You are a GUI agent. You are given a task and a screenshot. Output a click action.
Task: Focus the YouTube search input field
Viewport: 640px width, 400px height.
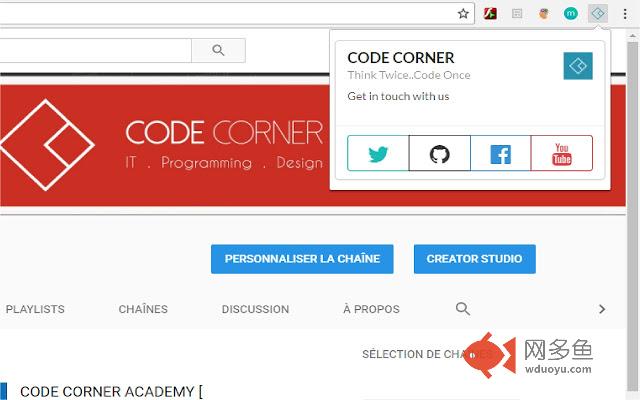(96, 50)
